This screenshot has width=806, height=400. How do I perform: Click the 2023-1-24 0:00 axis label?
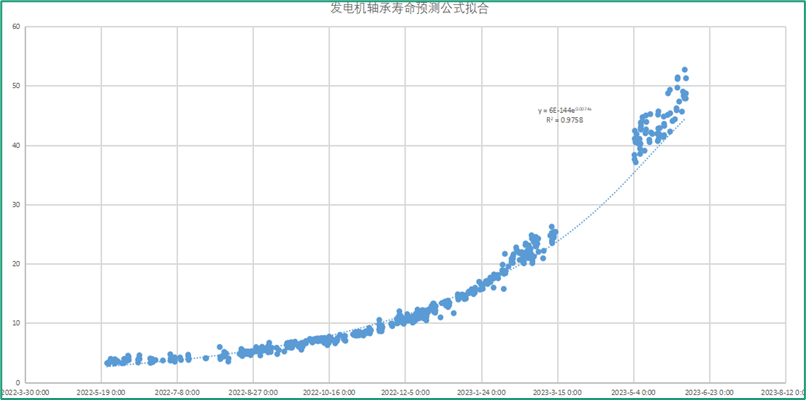[482, 392]
